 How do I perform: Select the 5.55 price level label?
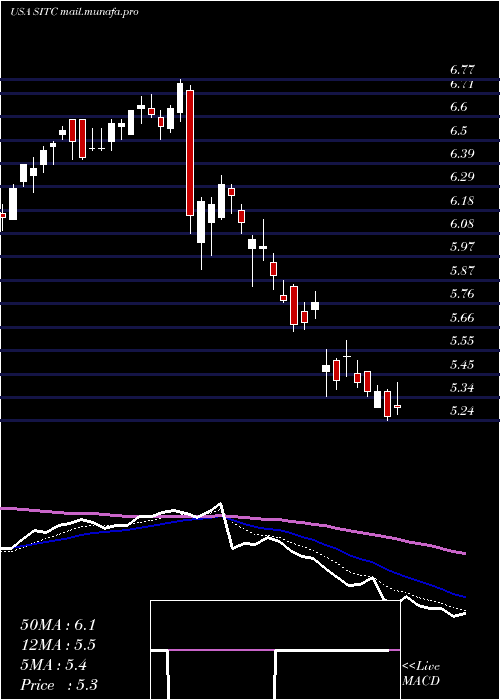pyautogui.click(x=462, y=341)
